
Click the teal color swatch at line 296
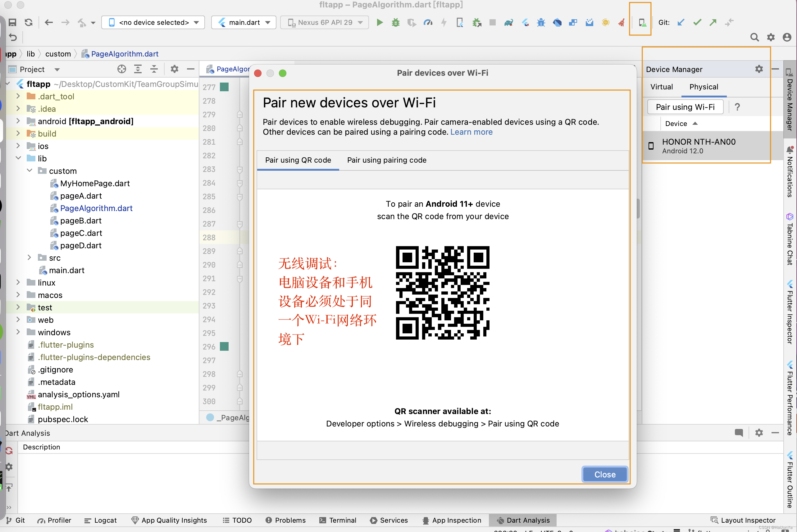(x=224, y=346)
